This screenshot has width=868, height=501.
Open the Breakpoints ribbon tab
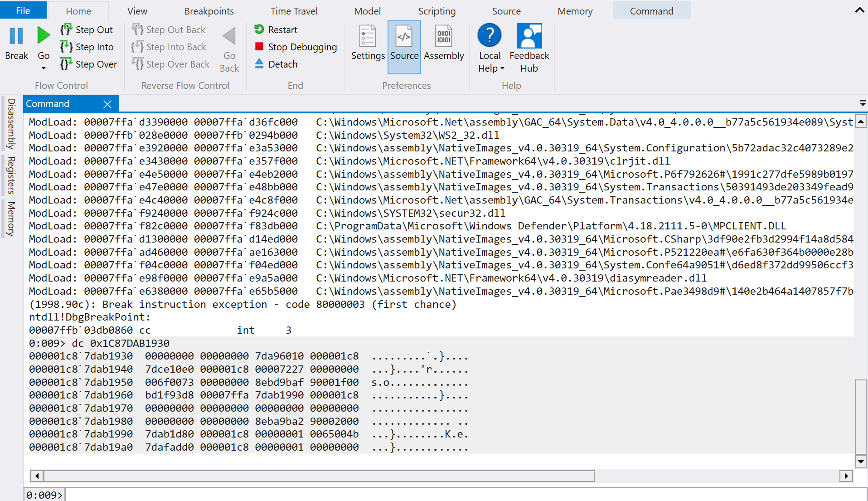coord(209,11)
